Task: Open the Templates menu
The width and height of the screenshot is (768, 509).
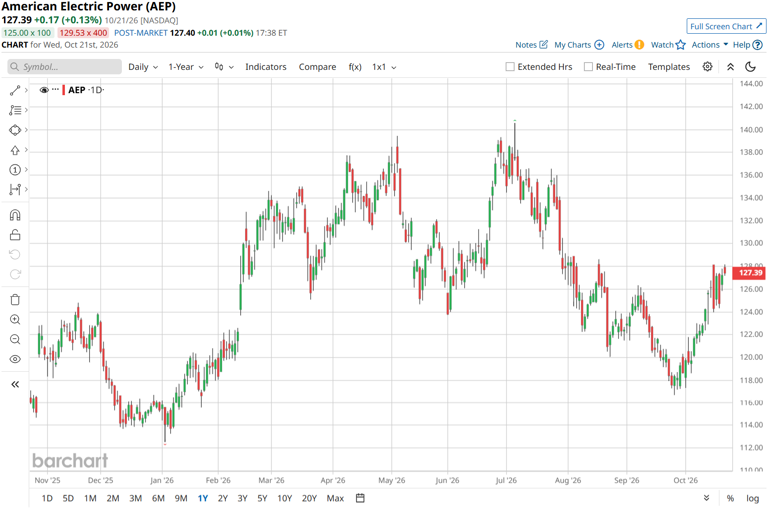Action: click(669, 67)
